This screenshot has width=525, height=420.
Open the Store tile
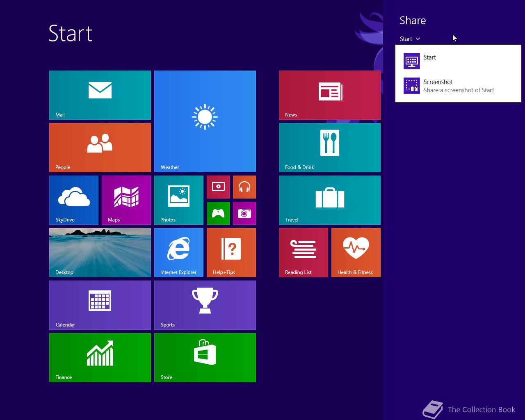click(x=205, y=358)
